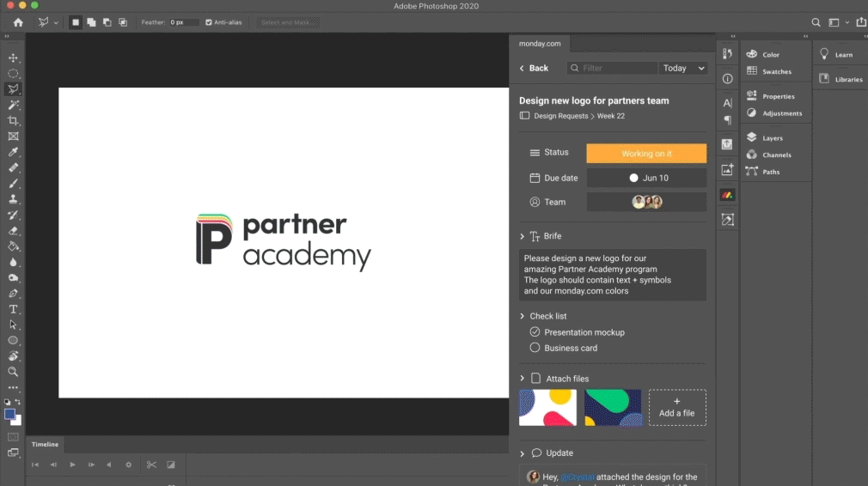
Task: Choose Intersect with selection mode
Action: tap(123, 22)
